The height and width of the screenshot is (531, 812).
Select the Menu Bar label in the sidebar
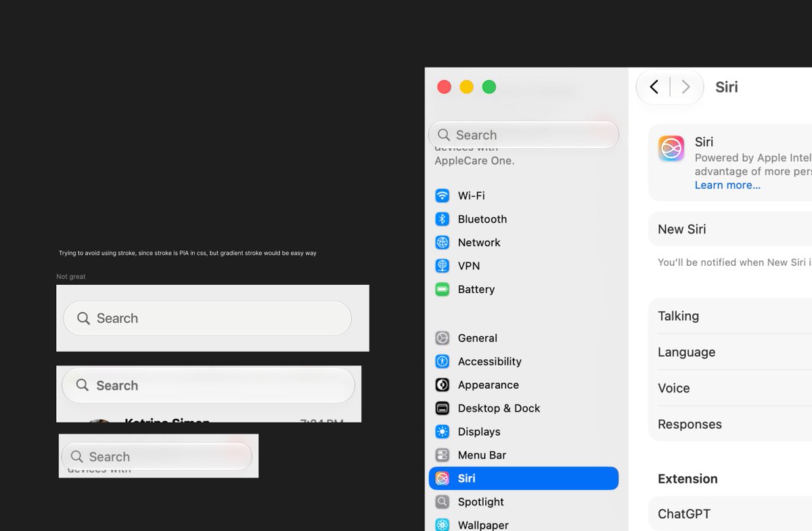click(482, 455)
